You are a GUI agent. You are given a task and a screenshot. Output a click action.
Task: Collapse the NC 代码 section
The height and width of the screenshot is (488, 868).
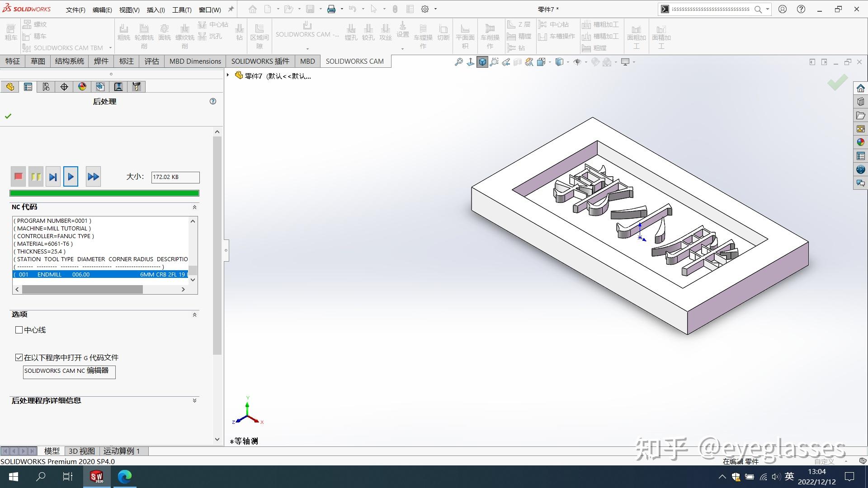coord(194,207)
